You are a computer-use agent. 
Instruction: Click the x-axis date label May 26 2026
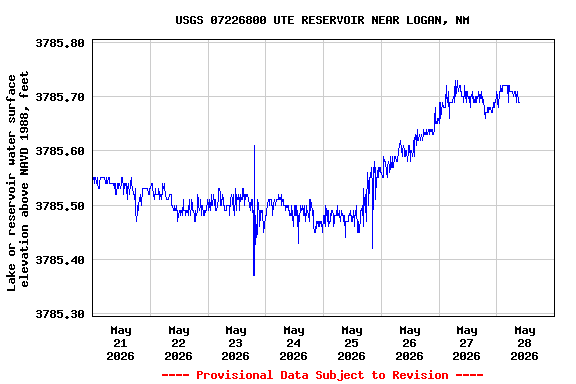click(410, 343)
